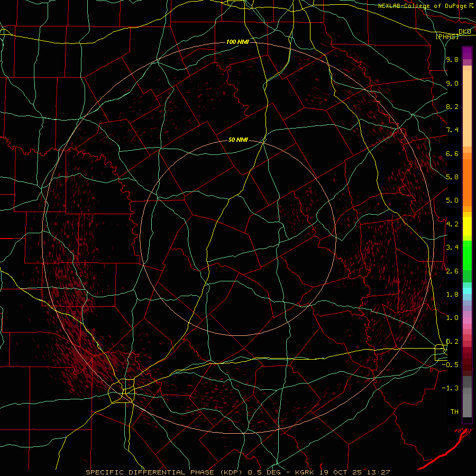Click the 8.2 scale value
476x476 pixels.
pyautogui.click(x=452, y=106)
